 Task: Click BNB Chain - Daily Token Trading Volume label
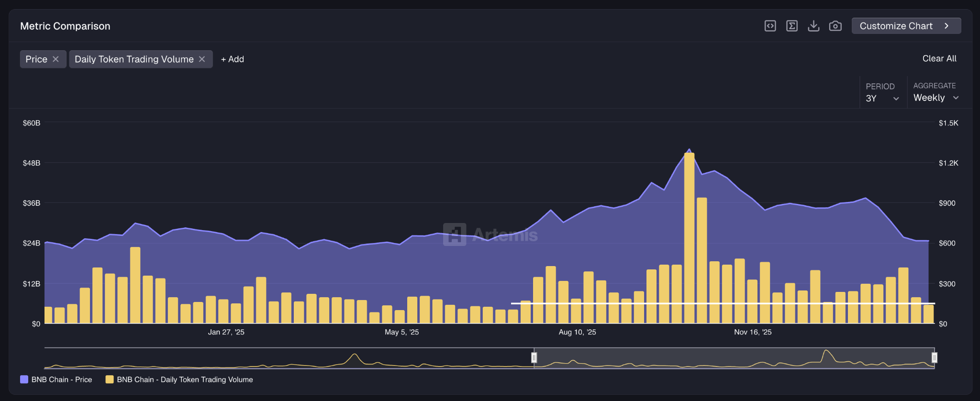[x=185, y=379]
